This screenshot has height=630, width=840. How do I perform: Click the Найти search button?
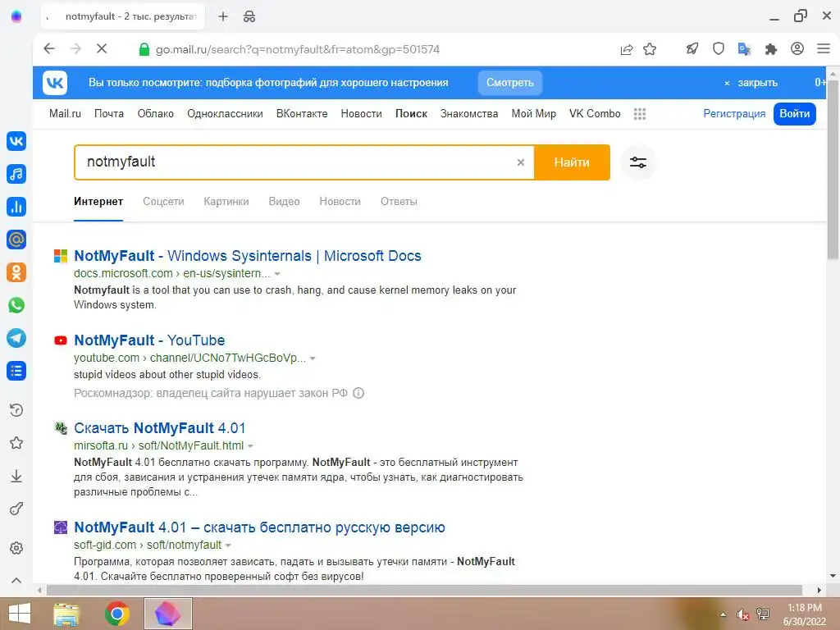click(572, 162)
